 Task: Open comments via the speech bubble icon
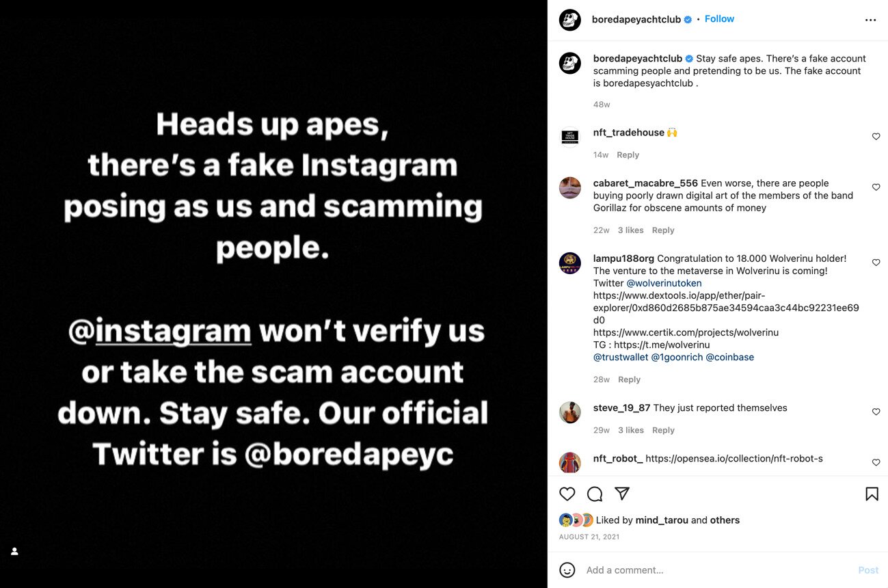(595, 494)
